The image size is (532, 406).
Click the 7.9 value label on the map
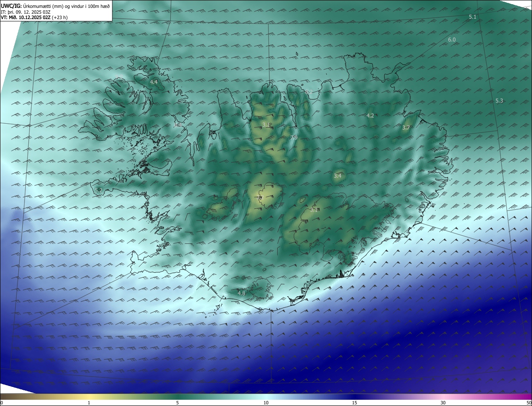click(294, 138)
